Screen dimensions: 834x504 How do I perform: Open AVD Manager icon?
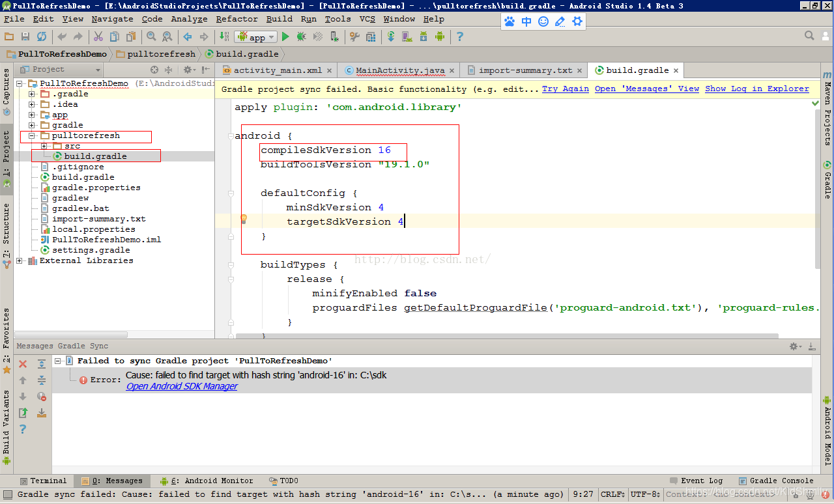[x=407, y=36]
